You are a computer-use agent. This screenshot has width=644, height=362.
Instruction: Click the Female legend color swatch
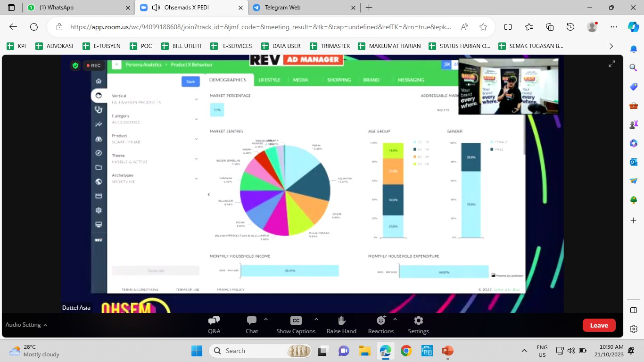point(492,142)
